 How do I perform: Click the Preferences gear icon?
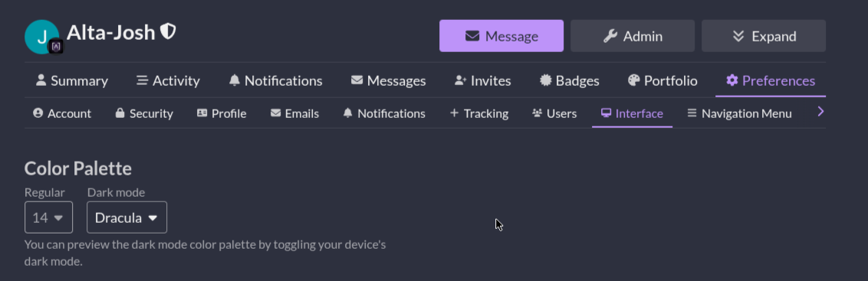pyautogui.click(x=732, y=80)
